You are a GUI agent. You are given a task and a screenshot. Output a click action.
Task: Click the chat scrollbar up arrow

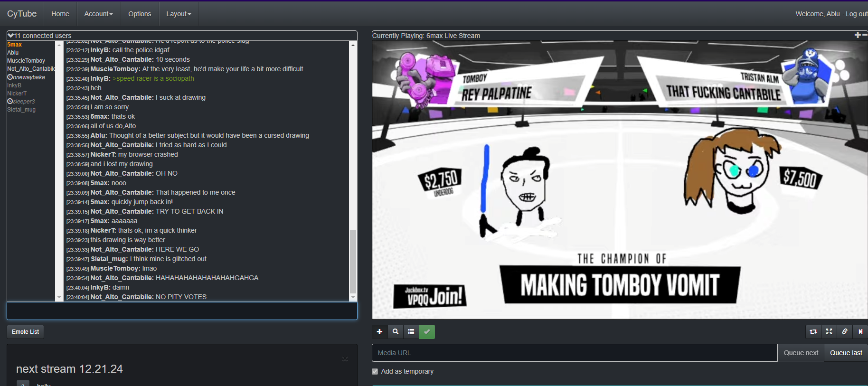[x=353, y=45]
